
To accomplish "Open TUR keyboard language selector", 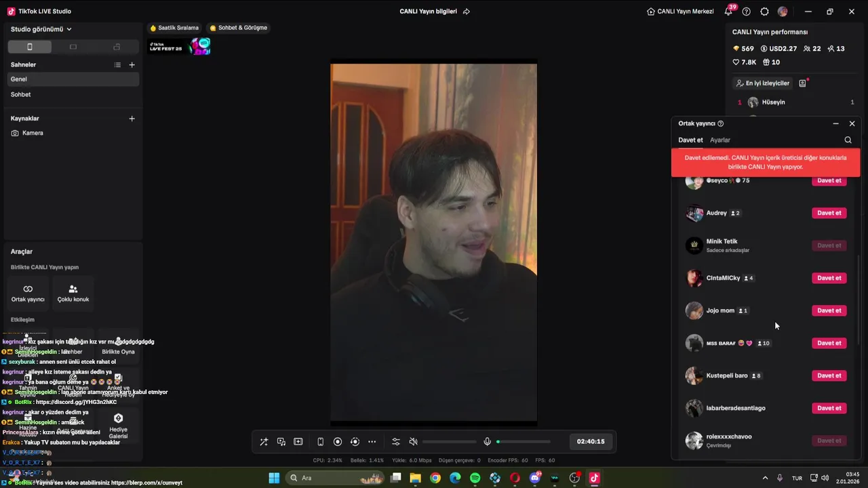I will click(797, 478).
